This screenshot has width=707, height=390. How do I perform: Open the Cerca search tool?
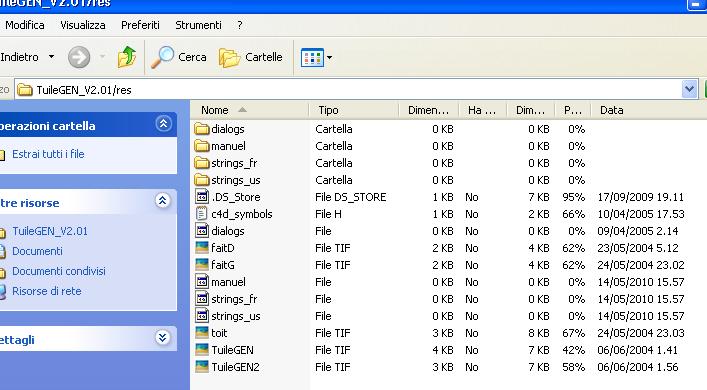coord(179,57)
